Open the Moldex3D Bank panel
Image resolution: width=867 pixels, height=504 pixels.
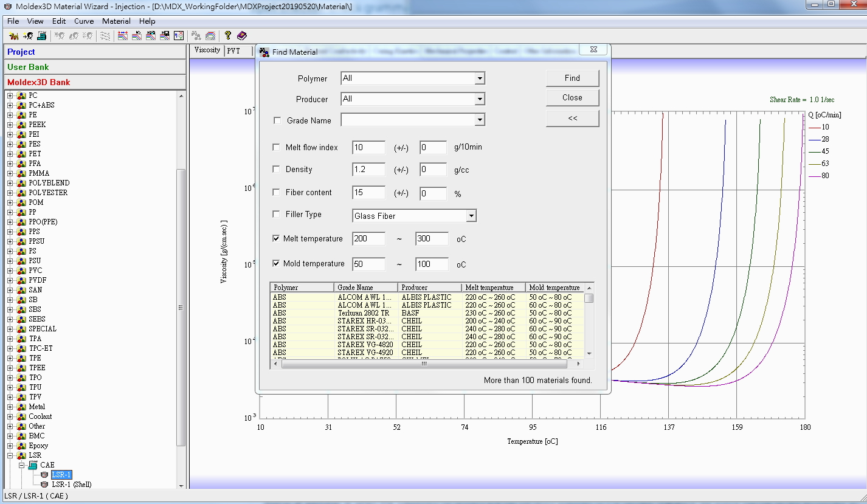95,82
